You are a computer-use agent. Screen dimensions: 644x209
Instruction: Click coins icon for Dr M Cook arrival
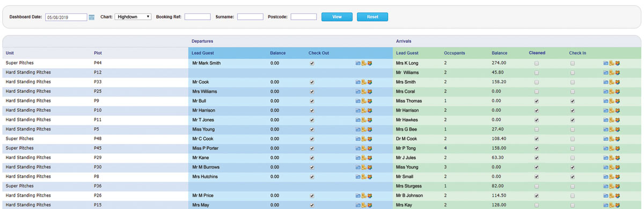pos(612,139)
